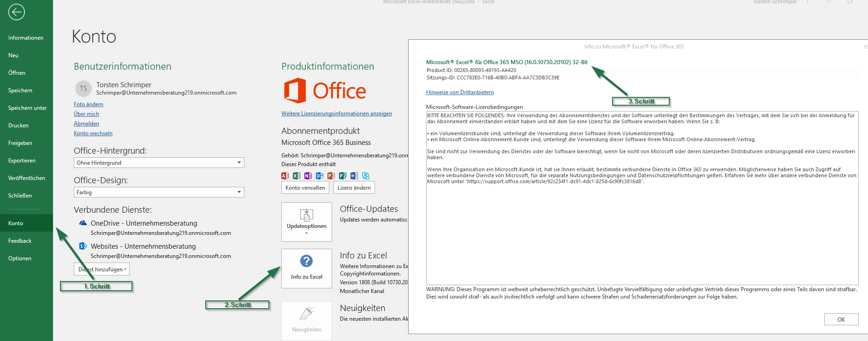The height and width of the screenshot is (341, 868).
Task: Open the Office-Hintergrund dropdown
Action: click(159, 163)
